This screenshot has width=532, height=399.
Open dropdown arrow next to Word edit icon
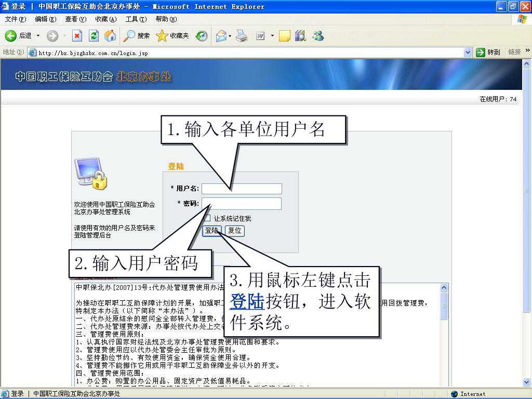coord(272,36)
